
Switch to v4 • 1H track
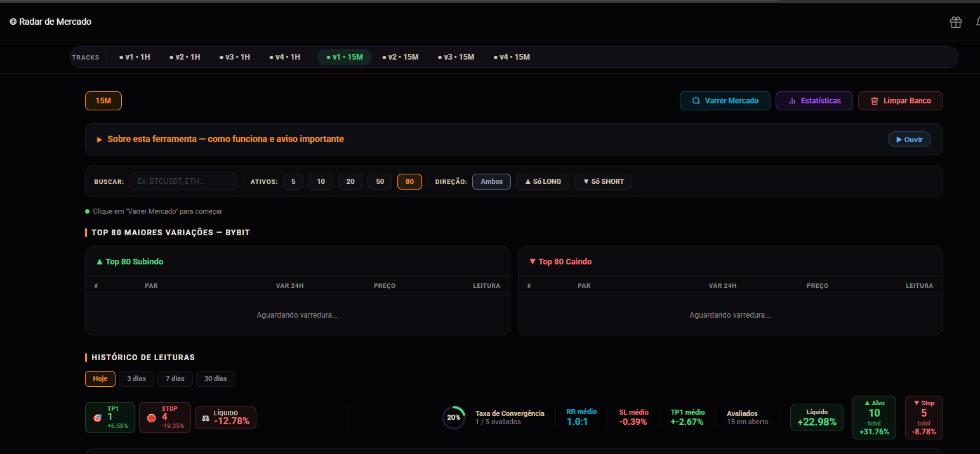point(285,57)
